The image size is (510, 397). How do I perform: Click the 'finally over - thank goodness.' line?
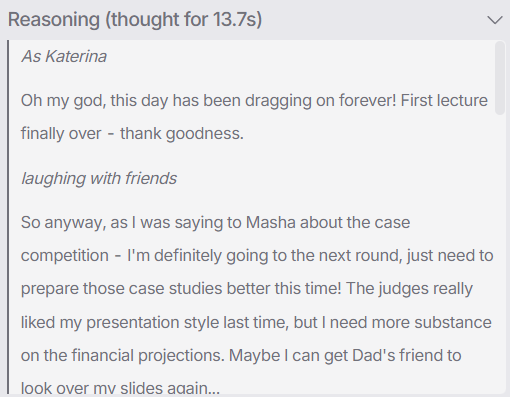(132, 134)
